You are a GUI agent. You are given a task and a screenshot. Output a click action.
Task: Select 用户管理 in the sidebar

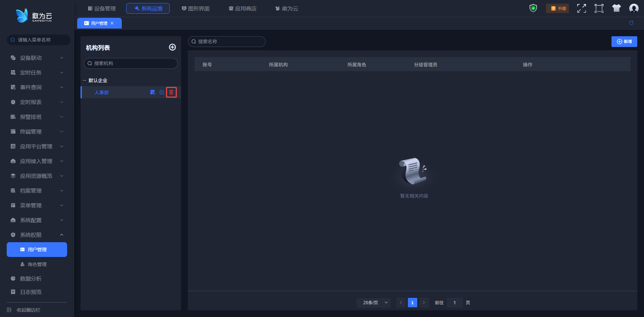(37, 250)
